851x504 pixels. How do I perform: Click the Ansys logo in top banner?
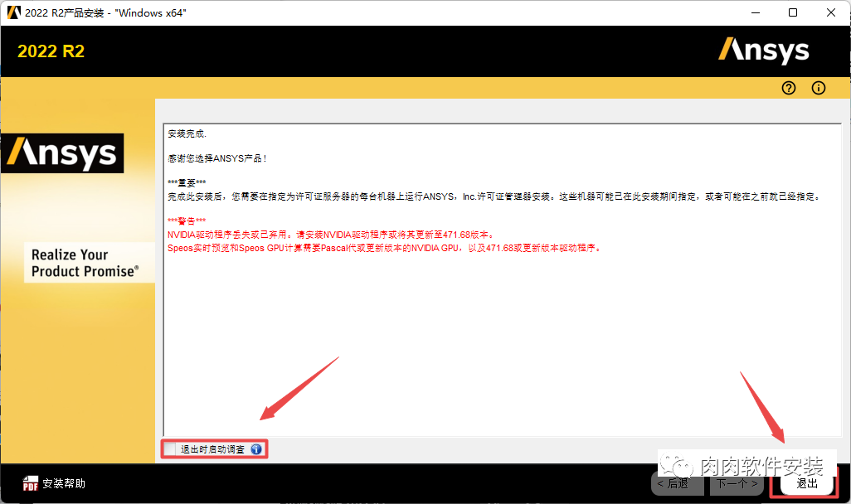764,51
